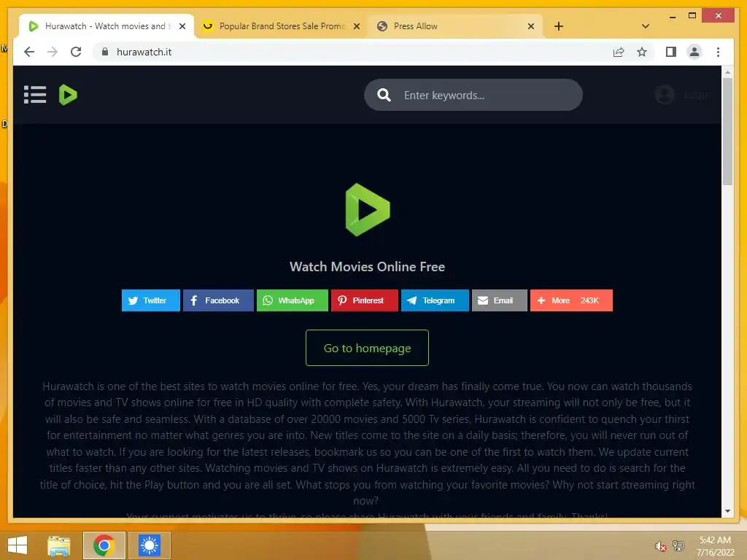Screen dimensions: 747x560
Task: Click page scrollbar down arrow
Action: pyautogui.click(x=727, y=511)
